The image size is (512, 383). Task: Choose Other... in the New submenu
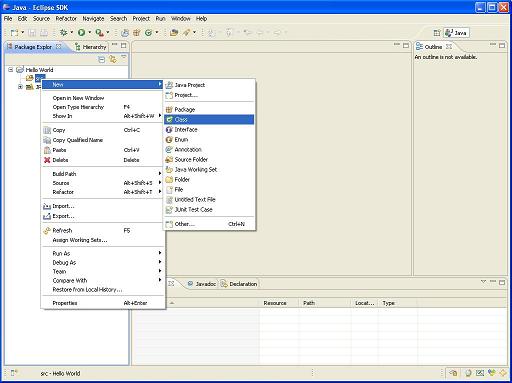point(209,224)
